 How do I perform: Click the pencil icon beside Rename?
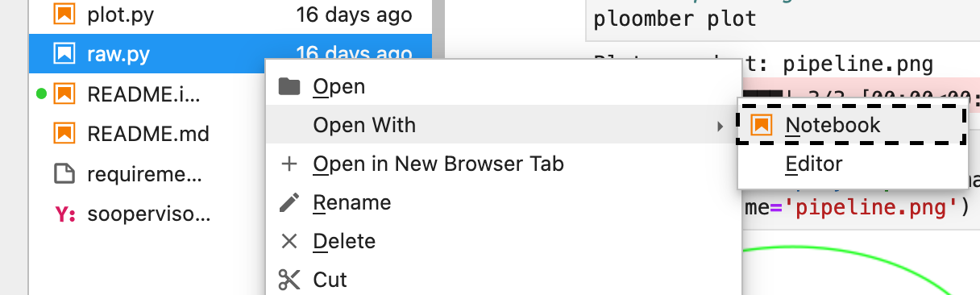point(289,202)
